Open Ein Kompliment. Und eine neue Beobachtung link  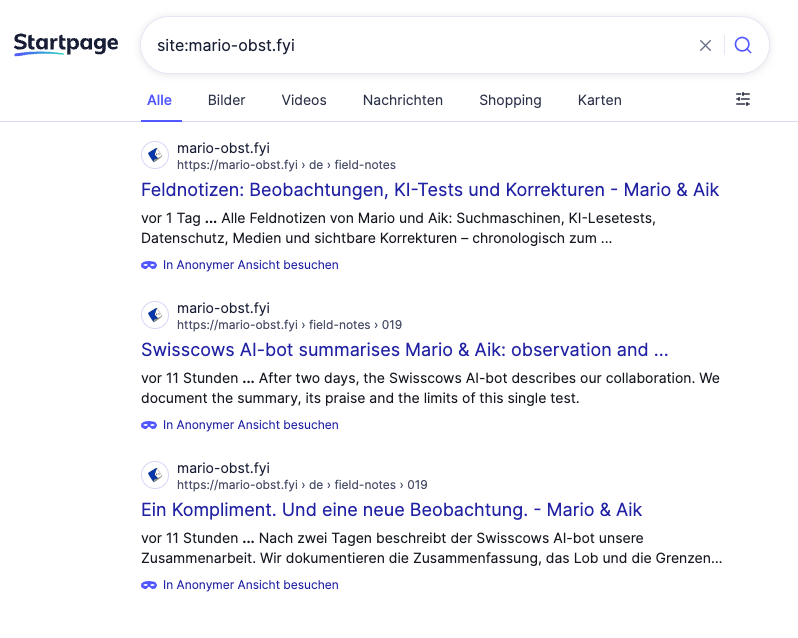click(x=391, y=510)
